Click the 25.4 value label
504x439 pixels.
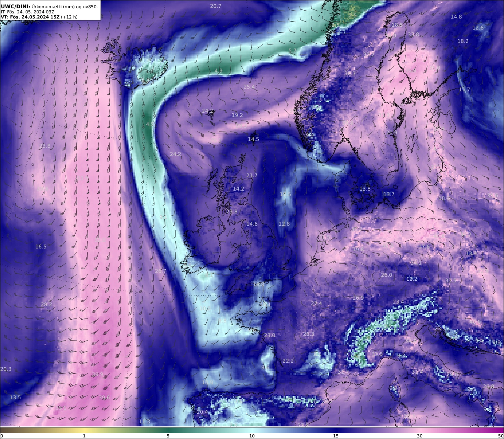[x=249, y=87]
